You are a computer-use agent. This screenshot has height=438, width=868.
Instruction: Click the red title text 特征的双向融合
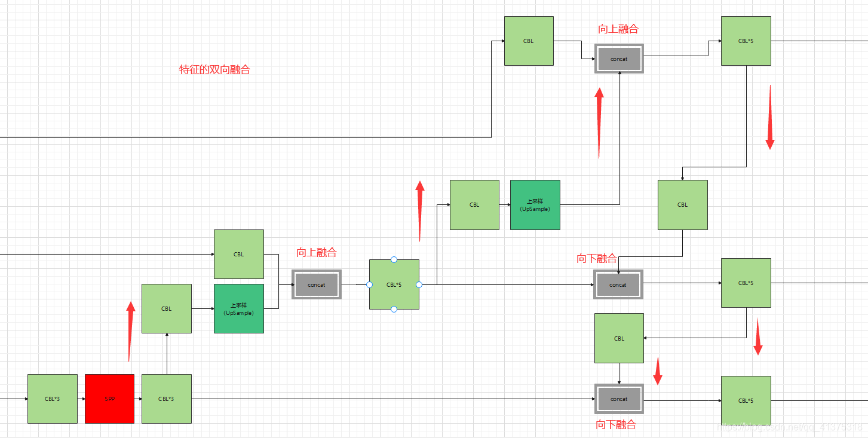coord(214,69)
